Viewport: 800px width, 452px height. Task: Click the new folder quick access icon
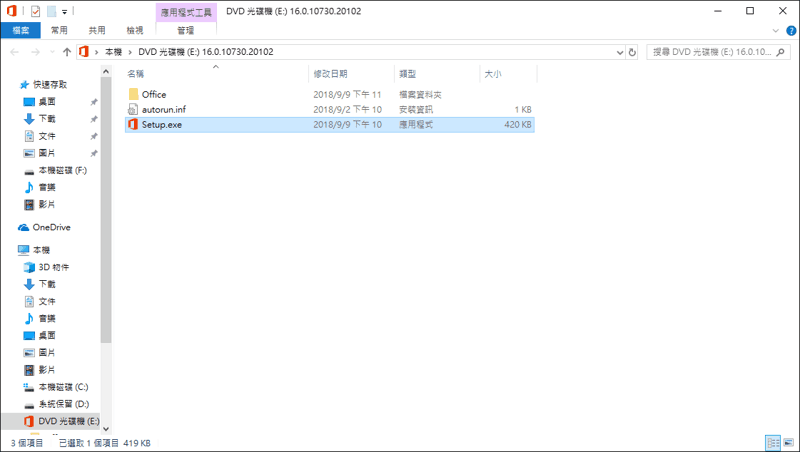[x=52, y=11]
